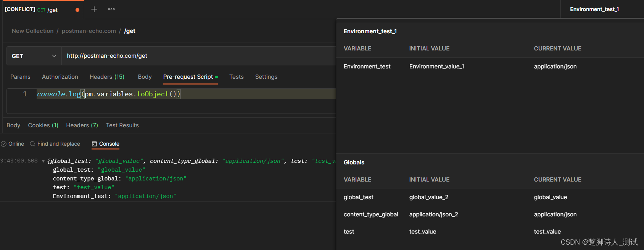The image size is (644, 250).
Task: Click line 1 of the pre-request script editor
Action: click(x=186, y=94)
